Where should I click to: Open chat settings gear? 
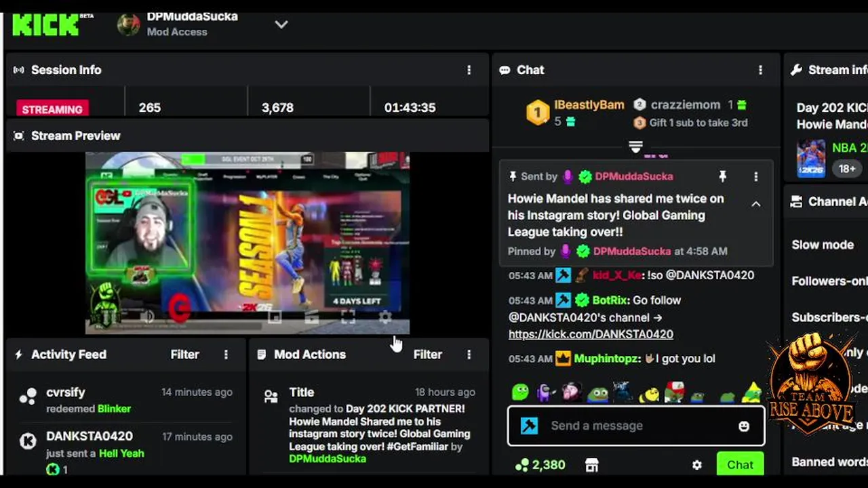[x=697, y=465]
